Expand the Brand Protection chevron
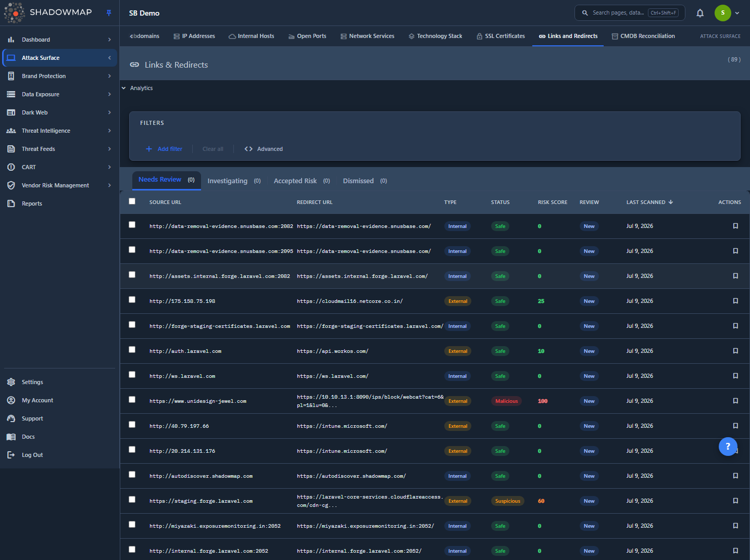The height and width of the screenshot is (560, 750). point(109,76)
